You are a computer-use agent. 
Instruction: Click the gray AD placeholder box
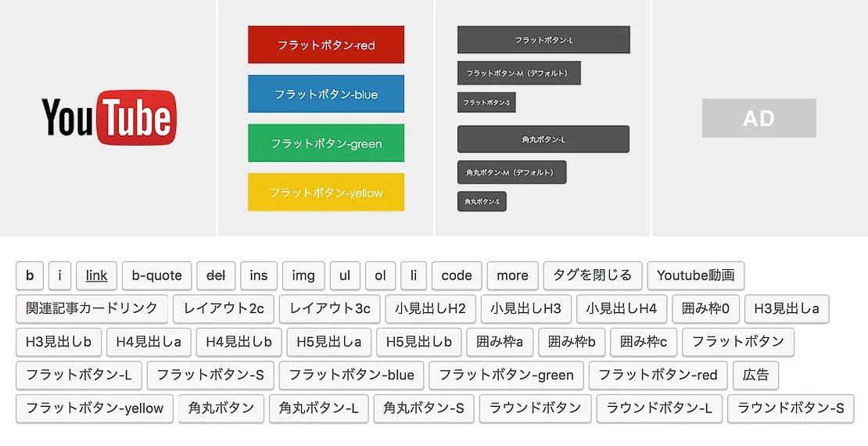[759, 118]
